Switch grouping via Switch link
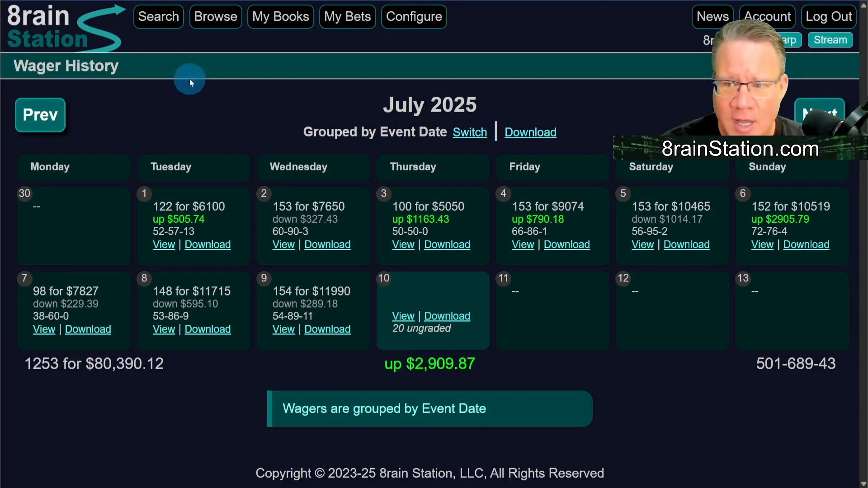The width and height of the screenshot is (868, 488). pyautogui.click(x=470, y=132)
